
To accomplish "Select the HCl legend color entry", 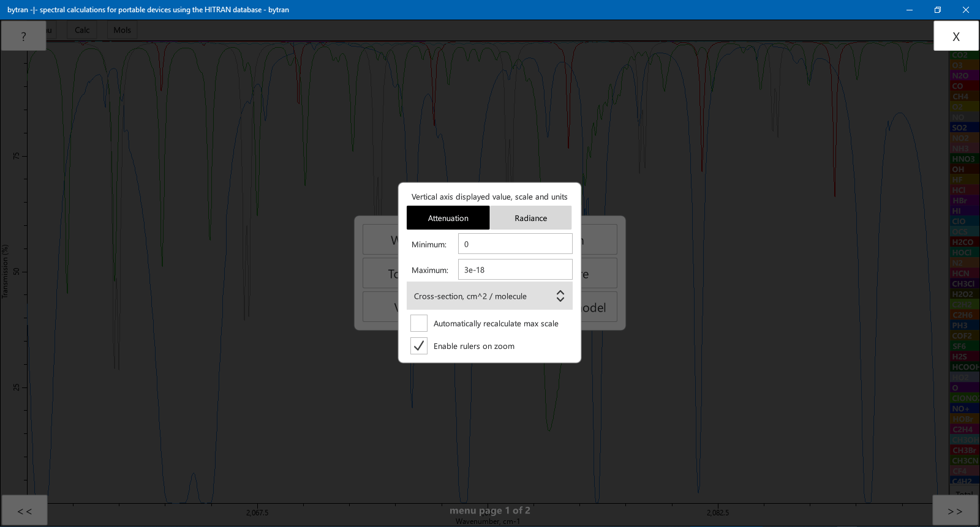I will pos(964,190).
